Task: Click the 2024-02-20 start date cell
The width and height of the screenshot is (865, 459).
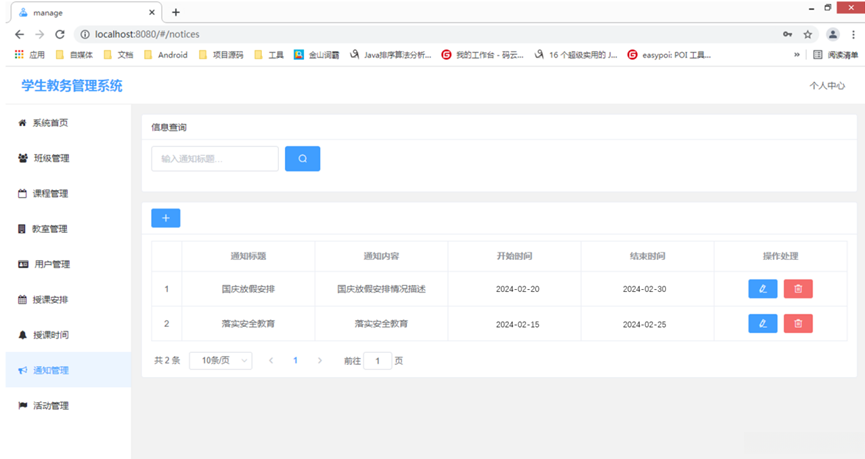Action: pos(517,289)
